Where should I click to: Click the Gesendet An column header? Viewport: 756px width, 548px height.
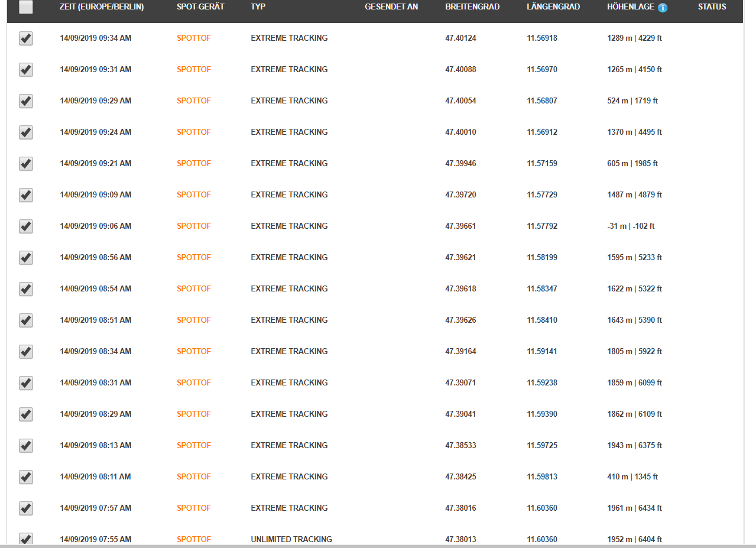[x=391, y=7]
